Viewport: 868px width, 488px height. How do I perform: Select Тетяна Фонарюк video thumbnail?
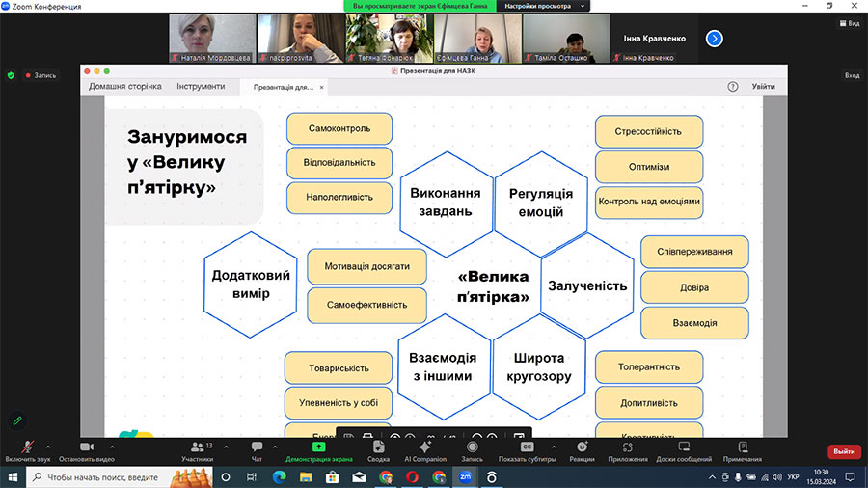pyautogui.click(x=390, y=39)
